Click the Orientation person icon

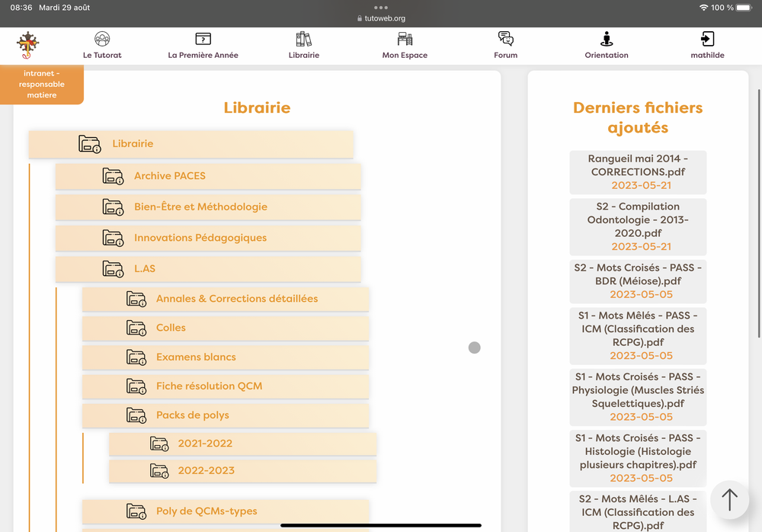coord(607,39)
